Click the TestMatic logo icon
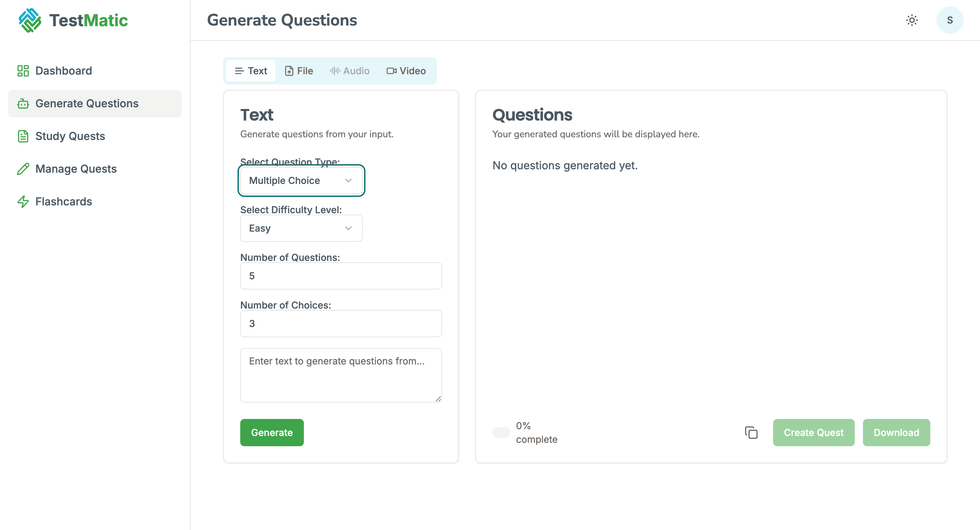The image size is (980, 530). point(30,20)
